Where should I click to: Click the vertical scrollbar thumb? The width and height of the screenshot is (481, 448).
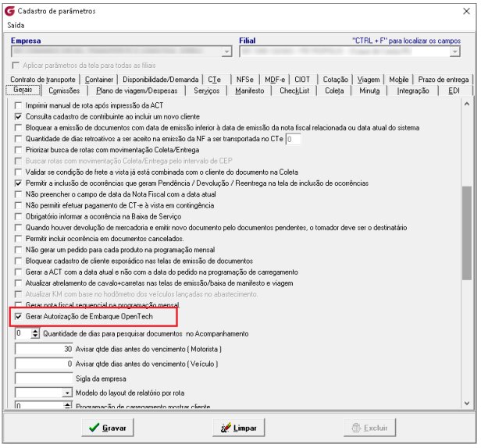click(467, 233)
